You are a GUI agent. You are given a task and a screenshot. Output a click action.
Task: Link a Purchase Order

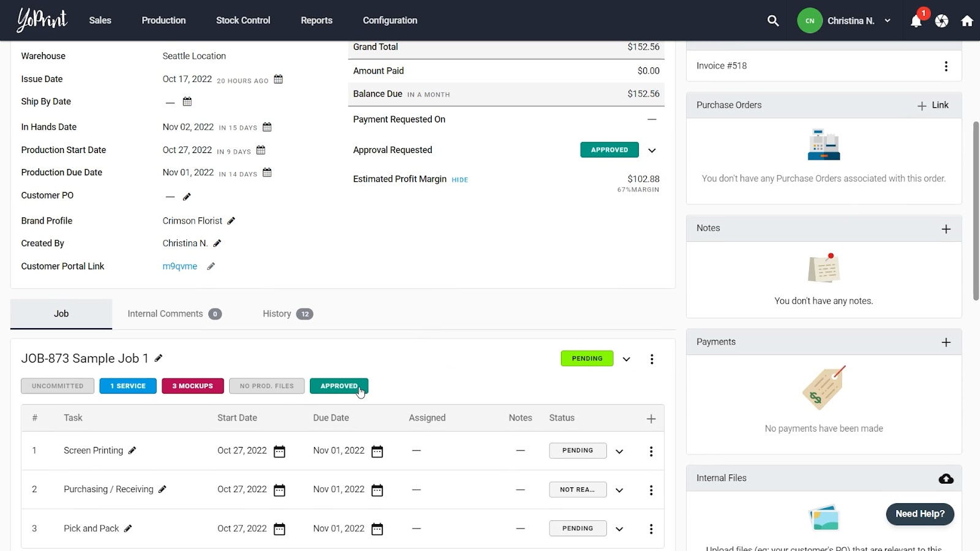pos(933,105)
